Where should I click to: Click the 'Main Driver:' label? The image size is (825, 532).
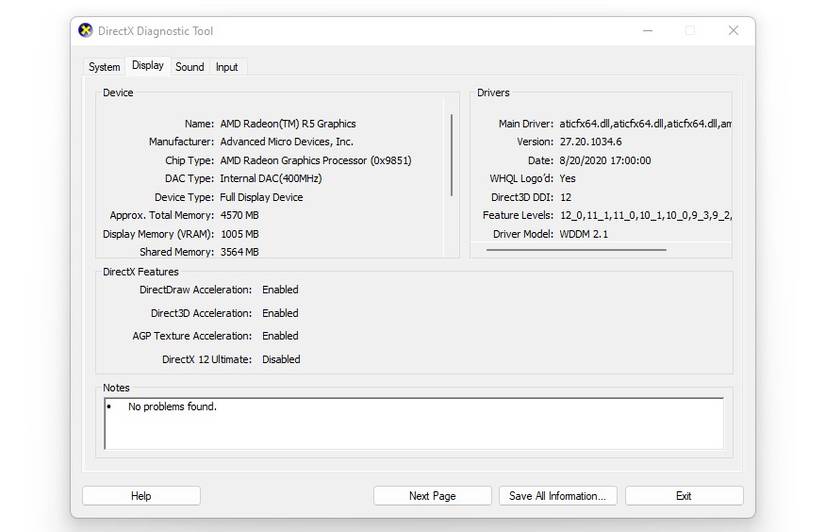pos(526,124)
